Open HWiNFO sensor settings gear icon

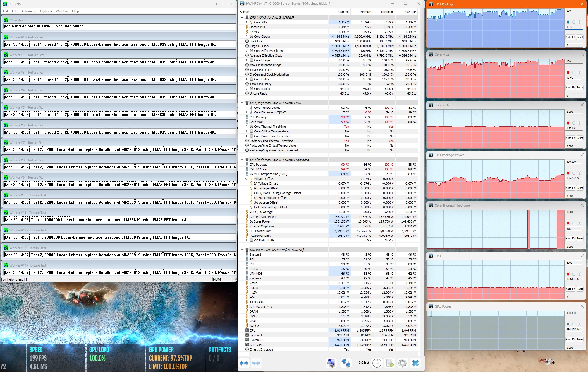(402, 363)
